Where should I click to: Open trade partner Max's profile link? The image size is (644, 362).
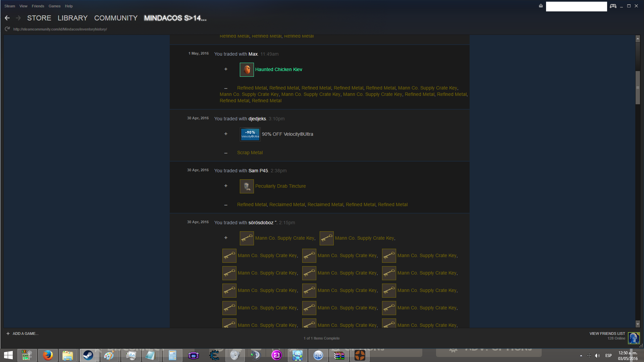(x=253, y=54)
